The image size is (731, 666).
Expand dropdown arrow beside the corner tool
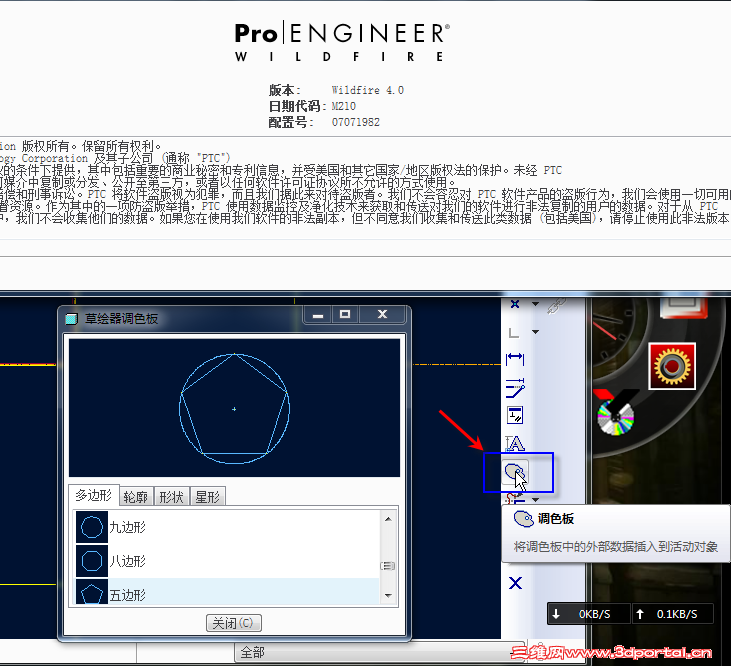coord(535,332)
